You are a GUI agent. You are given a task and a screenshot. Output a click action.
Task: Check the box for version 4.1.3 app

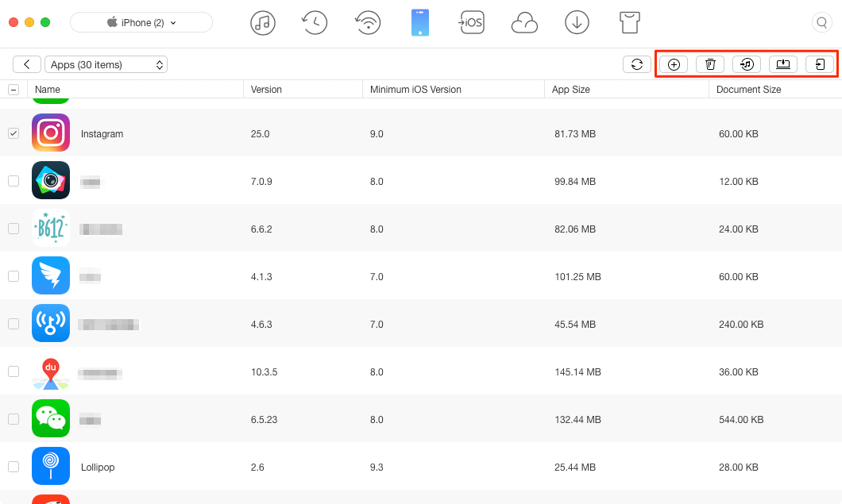click(x=14, y=276)
